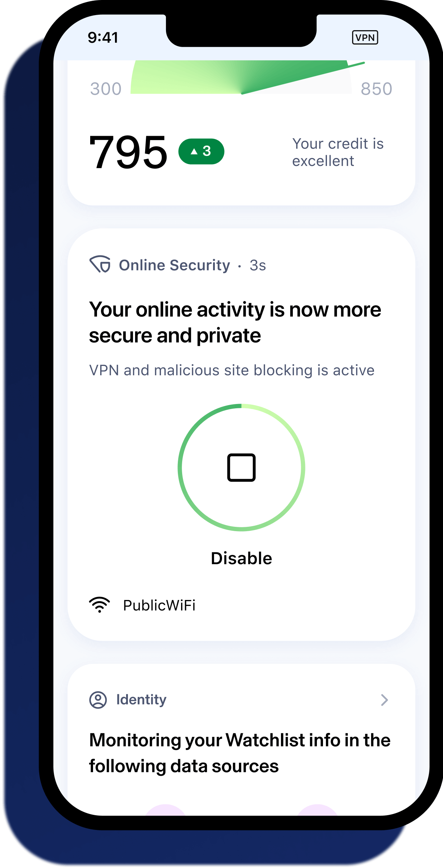Tap 'Your online activity' heading
Image resolution: width=443 pixels, height=868 pixels.
235,322
